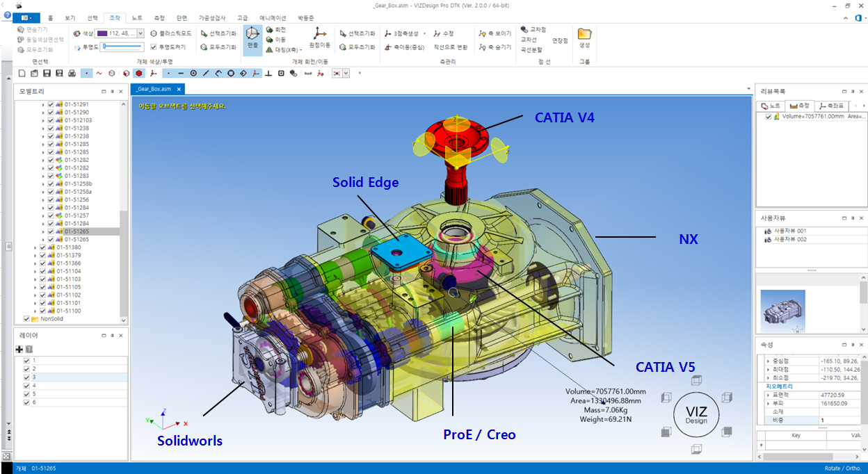Click the 핸들 handle manipulator tool
This screenshot has width=868, height=474.
coord(252,39)
